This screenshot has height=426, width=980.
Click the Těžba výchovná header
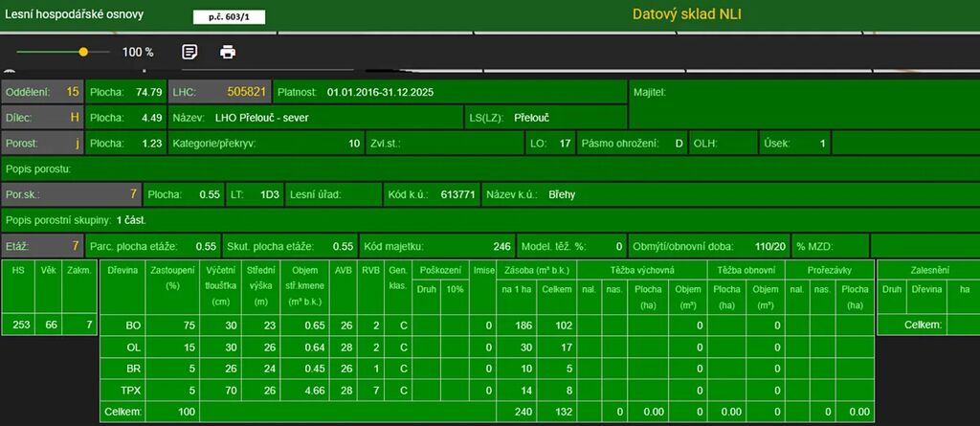[640, 271]
